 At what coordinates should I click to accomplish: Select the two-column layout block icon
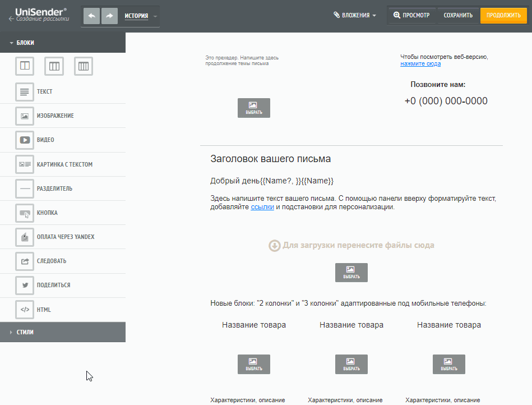(25, 66)
